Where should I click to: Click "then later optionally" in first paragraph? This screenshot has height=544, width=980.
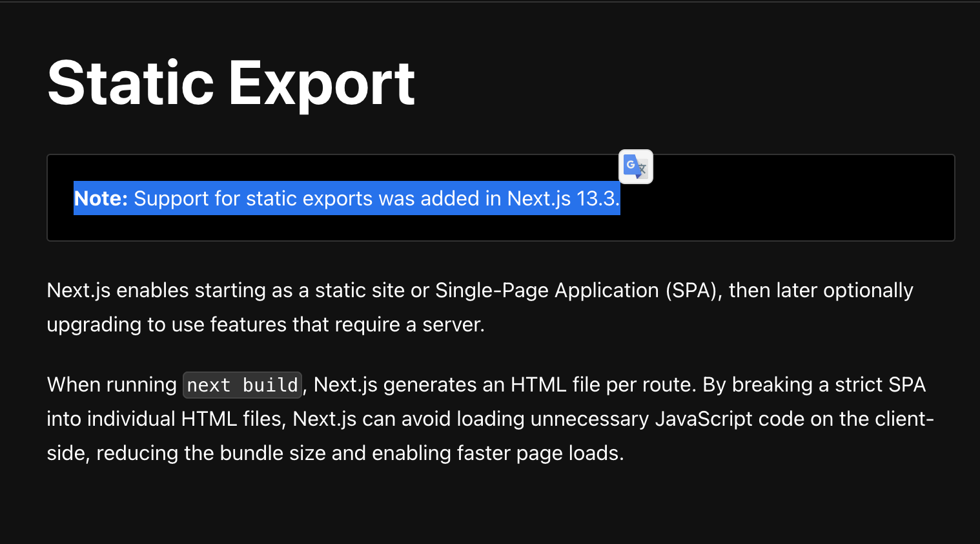[821, 291]
